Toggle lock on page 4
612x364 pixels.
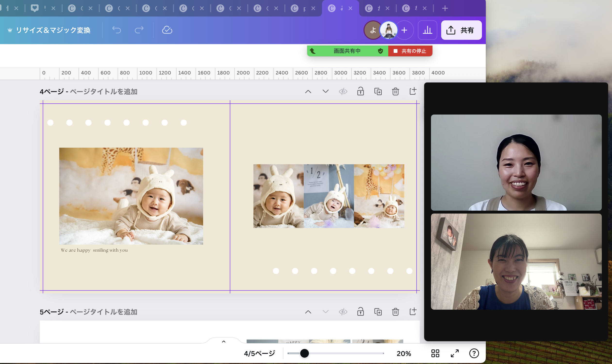click(360, 91)
